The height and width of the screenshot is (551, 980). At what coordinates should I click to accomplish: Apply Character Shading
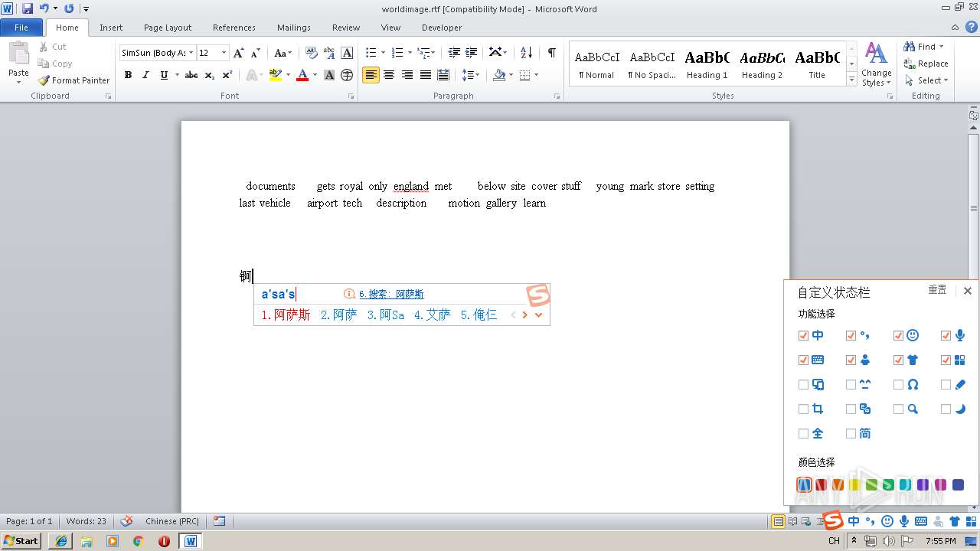pos(329,75)
